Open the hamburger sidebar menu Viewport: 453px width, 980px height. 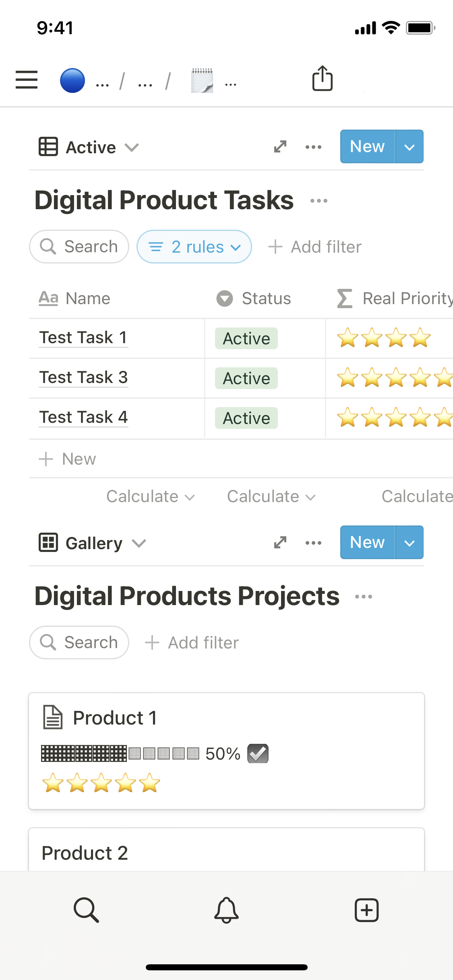(x=27, y=80)
